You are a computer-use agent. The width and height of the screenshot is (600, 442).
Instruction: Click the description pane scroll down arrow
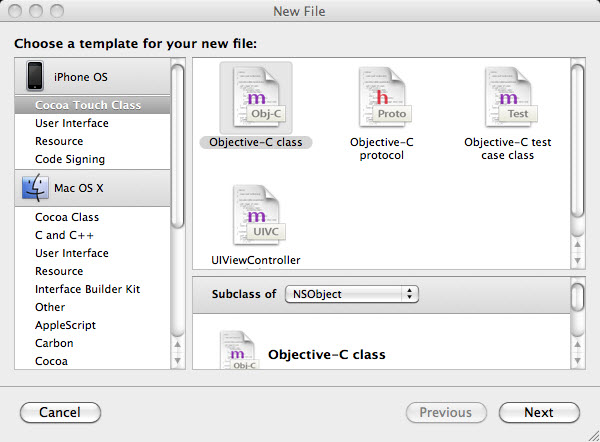[x=577, y=360]
